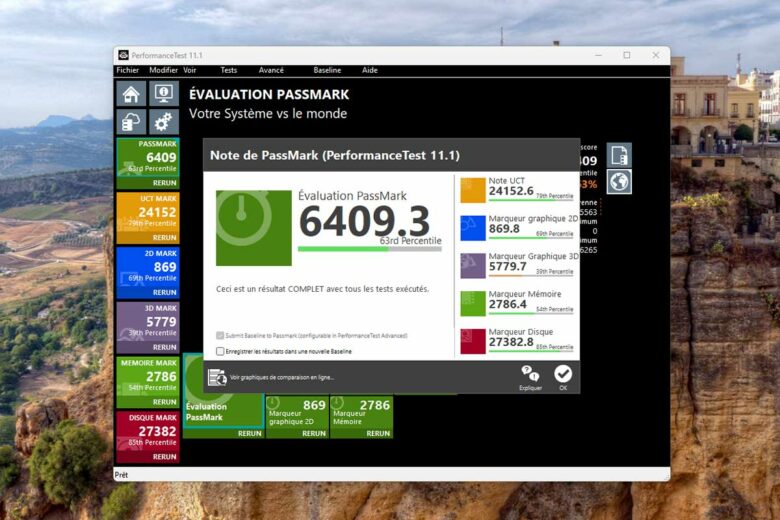Image resolution: width=780 pixels, height=520 pixels.
Task: Click the 24152.6 Note UCT value
Action: [511, 191]
